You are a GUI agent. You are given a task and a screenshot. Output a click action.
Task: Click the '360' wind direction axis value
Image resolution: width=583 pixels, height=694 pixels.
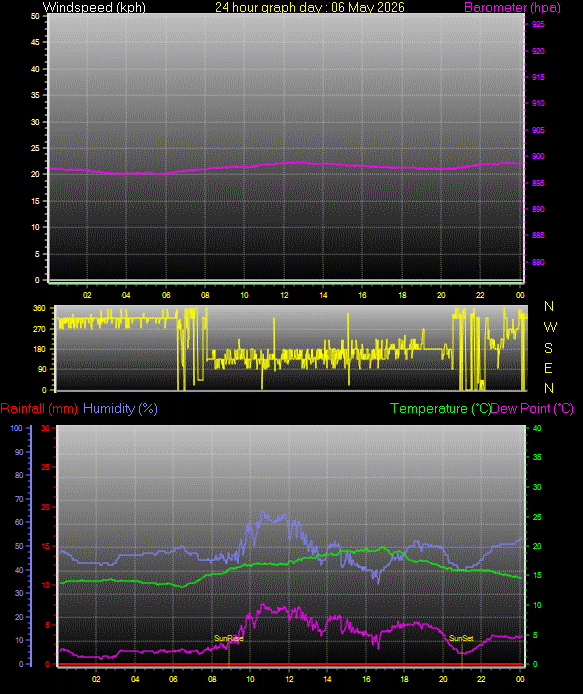[x=39, y=308]
